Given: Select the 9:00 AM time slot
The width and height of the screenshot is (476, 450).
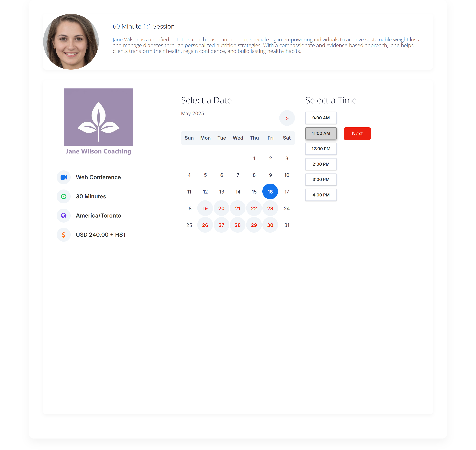Looking at the screenshot, I should pyautogui.click(x=321, y=118).
